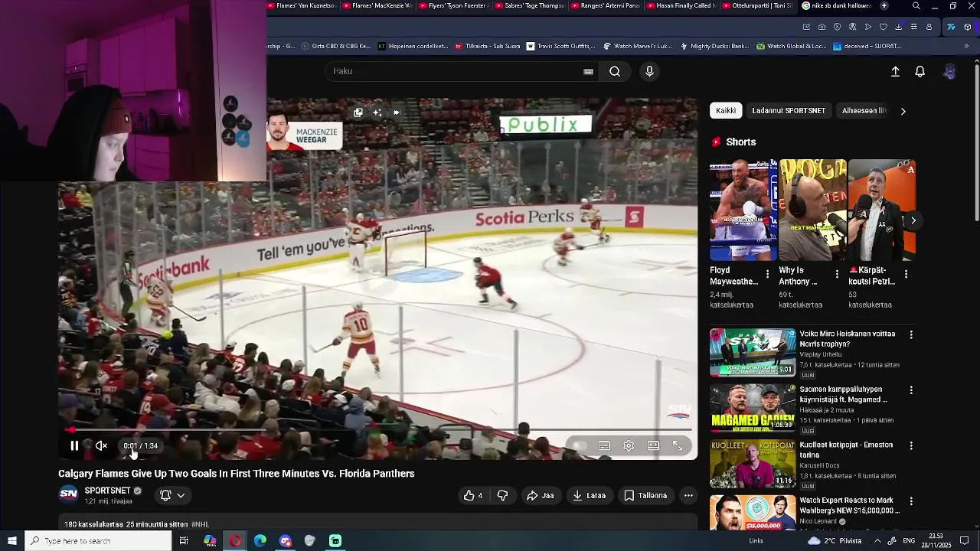Enter fullscreen video mode

[678, 445]
